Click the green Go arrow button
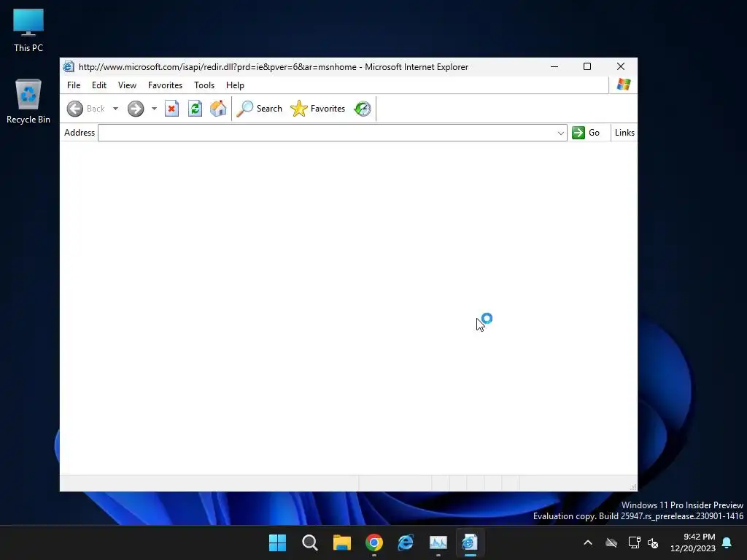The image size is (747, 560). pos(578,133)
